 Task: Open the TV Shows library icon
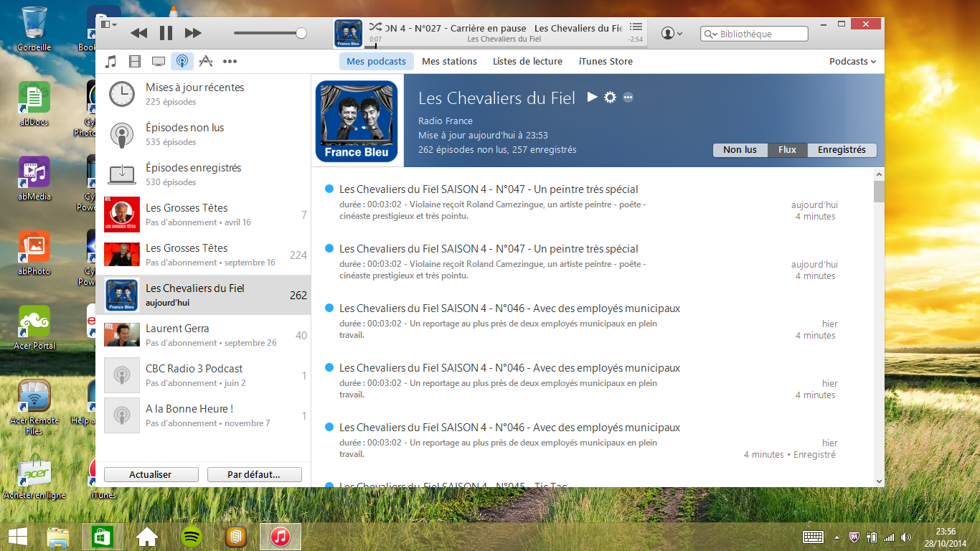pyautogui.click(x=159, y=61)
